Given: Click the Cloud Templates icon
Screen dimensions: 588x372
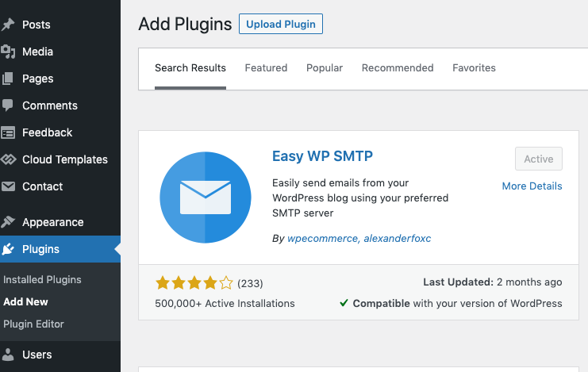Looking at the screenshot, I should [8, 159].
